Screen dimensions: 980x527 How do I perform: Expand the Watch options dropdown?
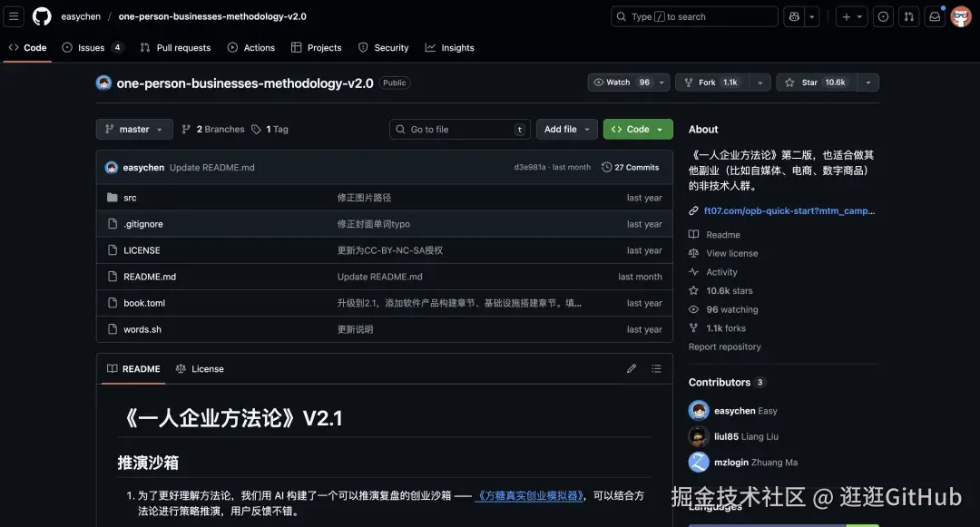click(x=661, y=83)
